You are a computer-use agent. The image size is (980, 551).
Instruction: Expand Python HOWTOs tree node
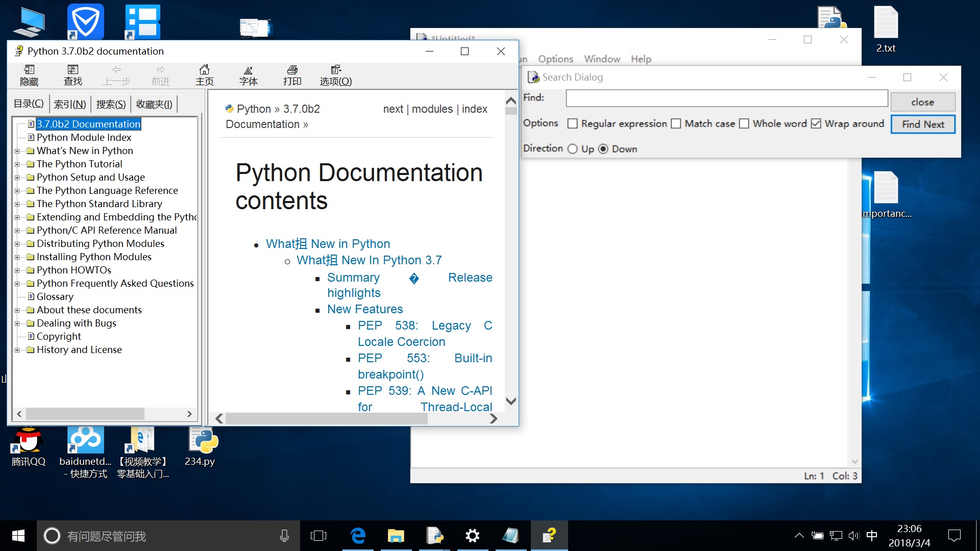click(17, 270)
